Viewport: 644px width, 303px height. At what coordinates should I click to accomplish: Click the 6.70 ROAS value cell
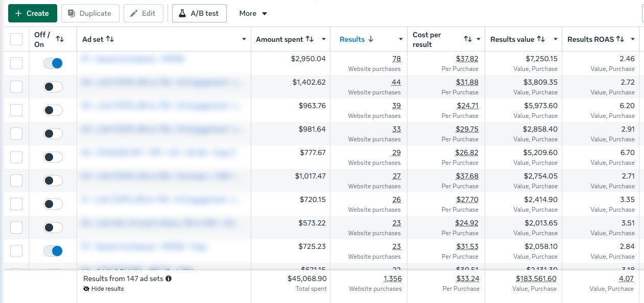[627, 153]
